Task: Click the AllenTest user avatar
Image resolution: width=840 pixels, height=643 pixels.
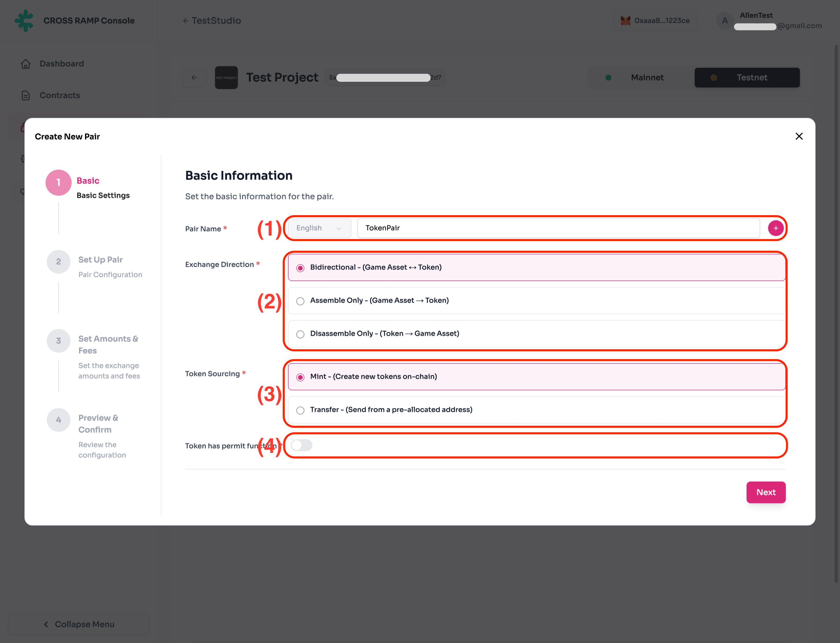Action: pyautogui.click(x=724, y=21)
